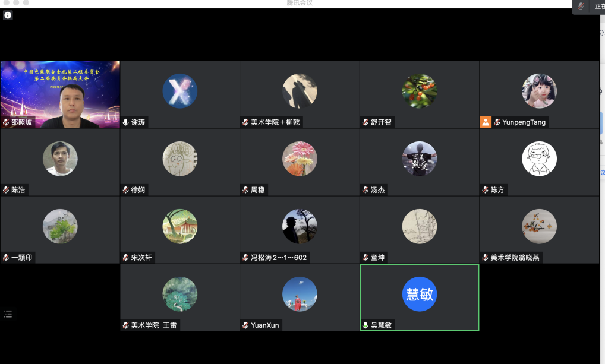Screen dimensions: 605x364
Task: Click muted mic icon beside 陈方
Action: coord(485,190)
